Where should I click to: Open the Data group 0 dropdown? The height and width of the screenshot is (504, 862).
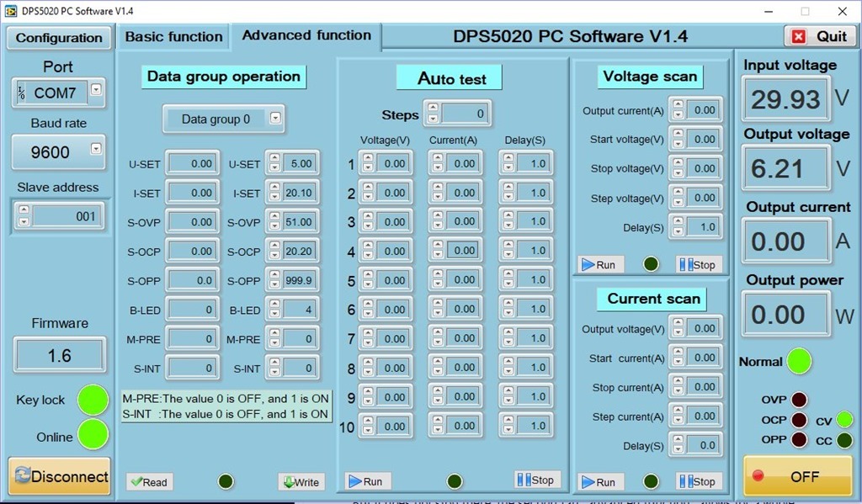[x=275, y=119]
